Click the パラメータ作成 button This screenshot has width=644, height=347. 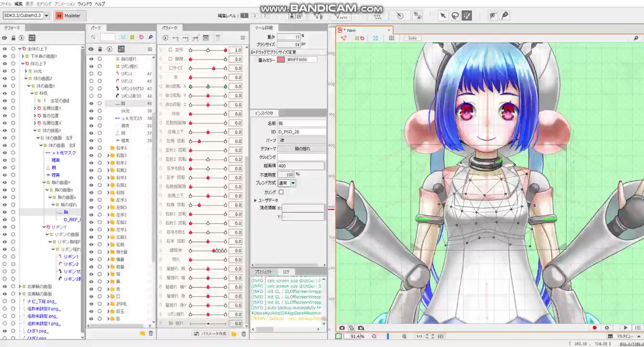point(211,334)
